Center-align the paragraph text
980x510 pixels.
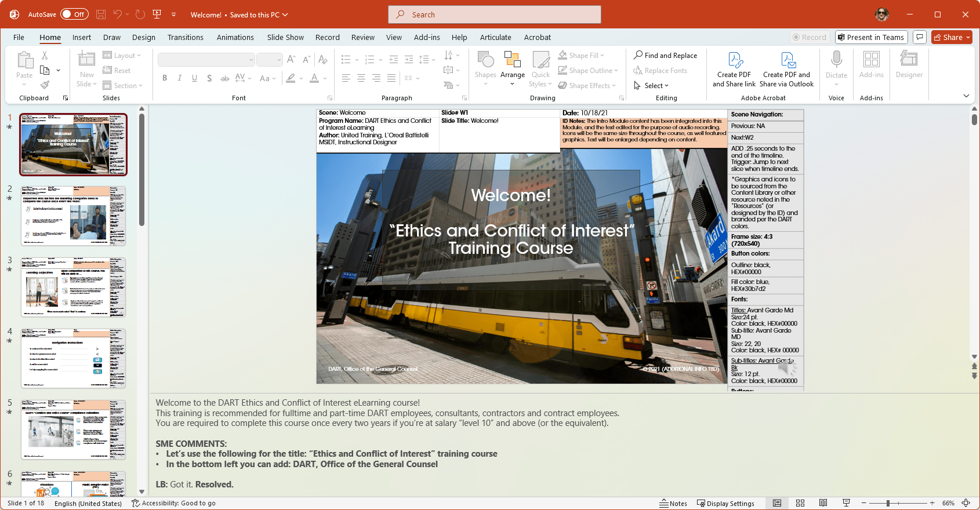click(361, 78)
